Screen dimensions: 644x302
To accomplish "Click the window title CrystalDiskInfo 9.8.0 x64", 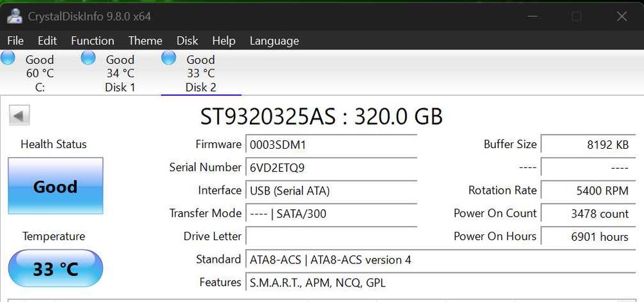I will [89, 17].
